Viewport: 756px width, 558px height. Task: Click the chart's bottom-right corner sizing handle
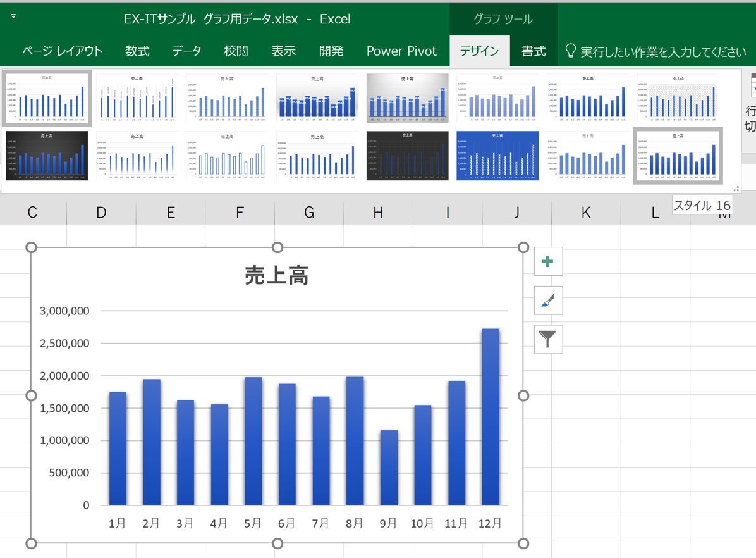[523, 543]
